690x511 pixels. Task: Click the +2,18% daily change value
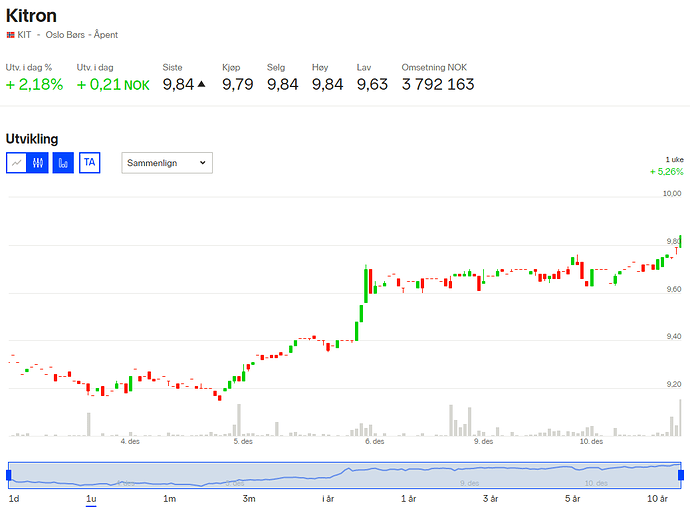pos(34,85)
